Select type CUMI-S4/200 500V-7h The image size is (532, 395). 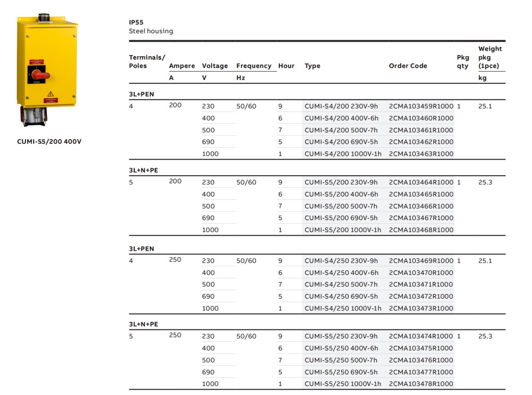[x=341, y=130]
